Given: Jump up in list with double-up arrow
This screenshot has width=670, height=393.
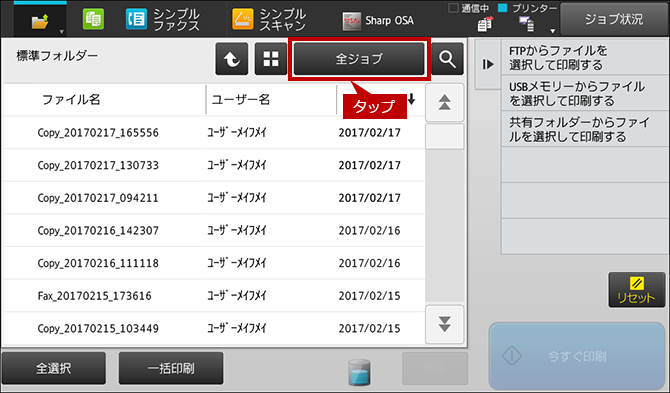Looking at the screenshot, I should click(444, 103).
